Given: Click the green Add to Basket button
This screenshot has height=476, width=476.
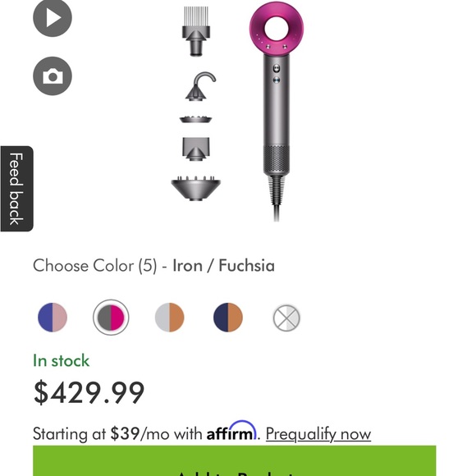Looking at the screenshot, I should (x=235, y=461).
